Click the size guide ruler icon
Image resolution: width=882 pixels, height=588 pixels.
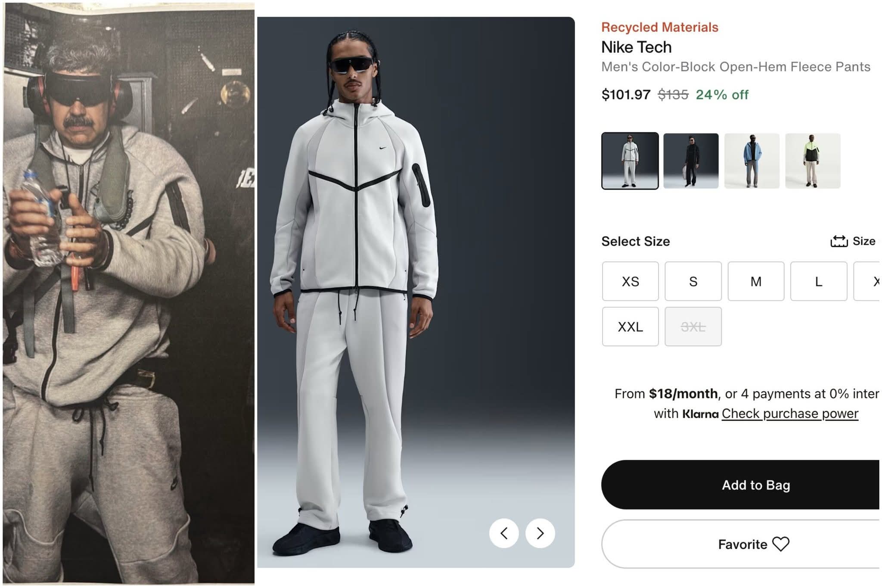(839, 241)
